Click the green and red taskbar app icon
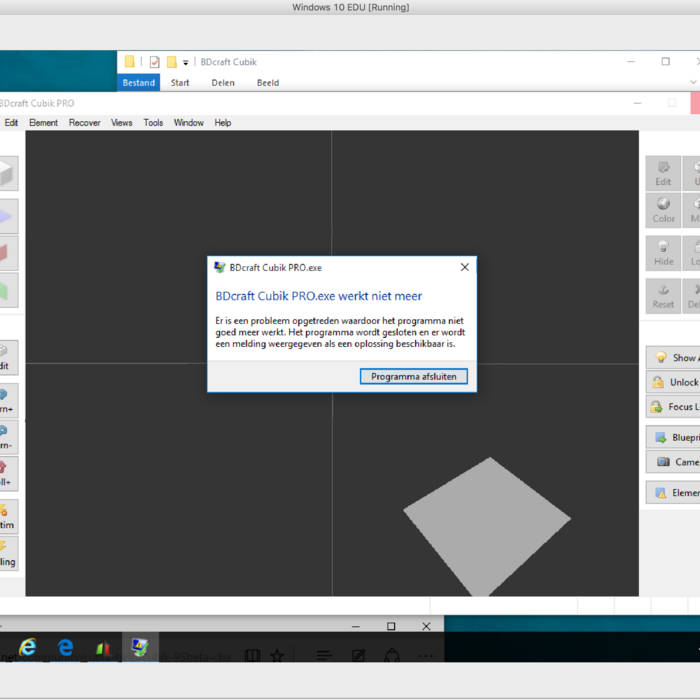Viewport: 700px width, 700px height. (103, 647)
